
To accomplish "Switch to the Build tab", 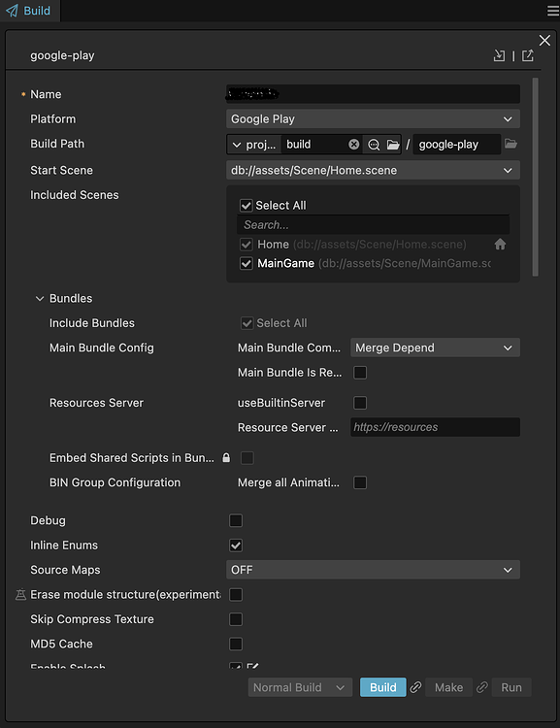I will 30,11.
